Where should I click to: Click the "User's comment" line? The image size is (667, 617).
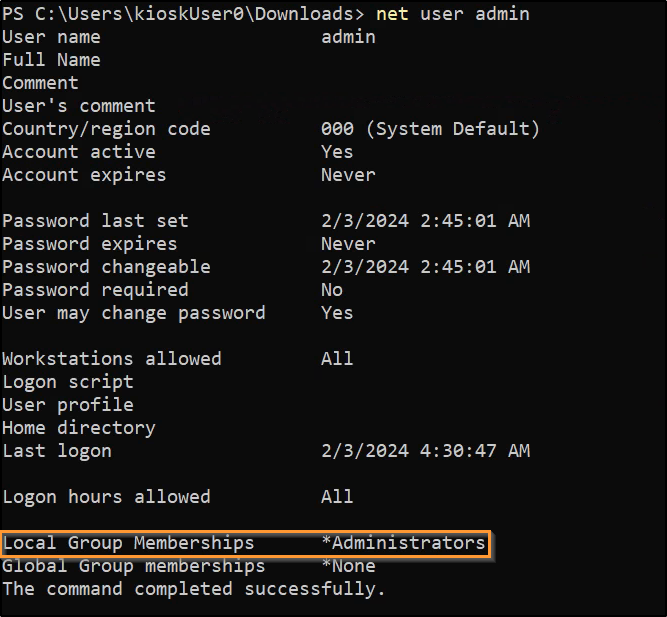79,106
